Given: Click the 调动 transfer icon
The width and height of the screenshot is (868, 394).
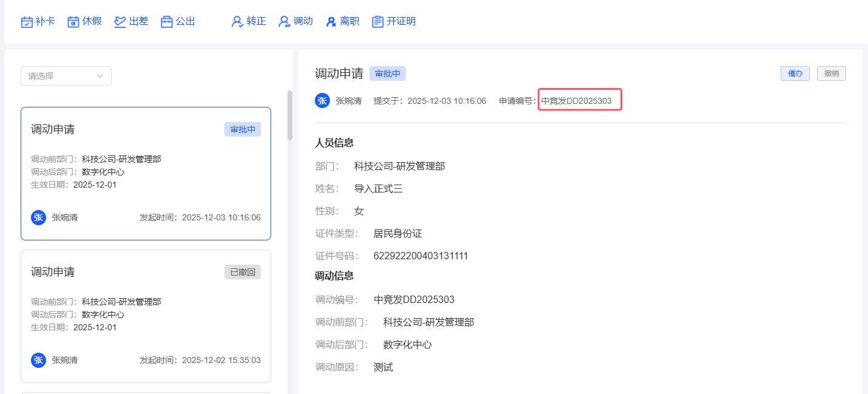Looking at the screenshot, I should tap(284, 22).
